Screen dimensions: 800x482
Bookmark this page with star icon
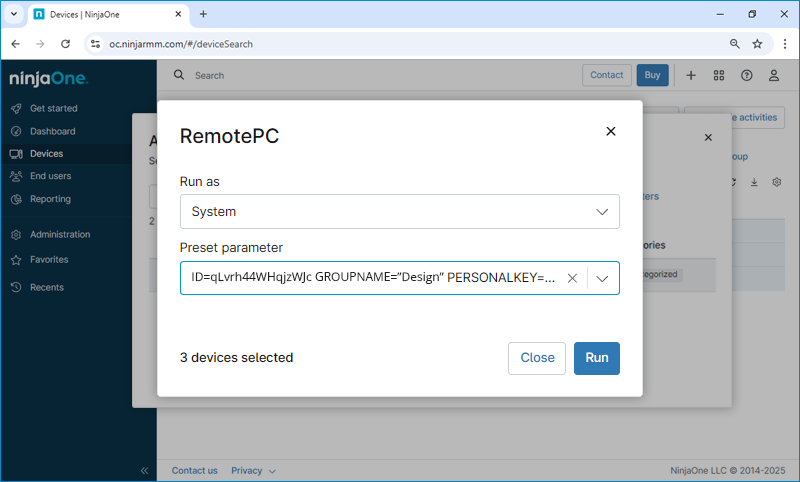point(757,44)
